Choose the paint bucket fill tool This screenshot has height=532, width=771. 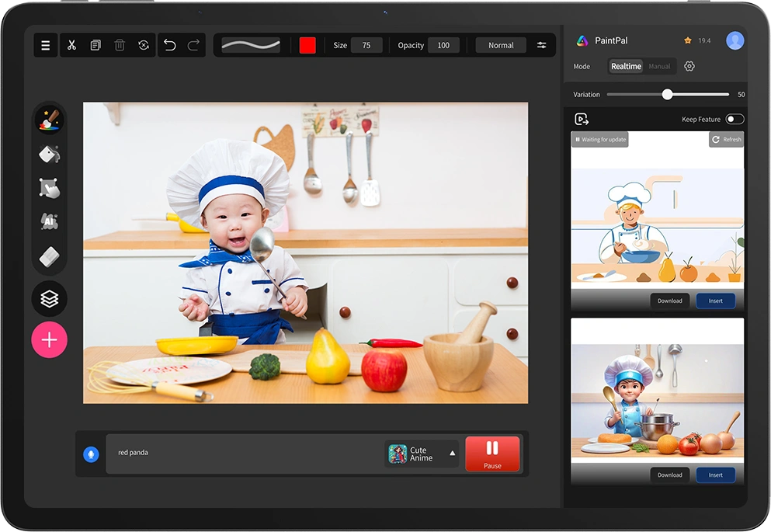(49, 154)
